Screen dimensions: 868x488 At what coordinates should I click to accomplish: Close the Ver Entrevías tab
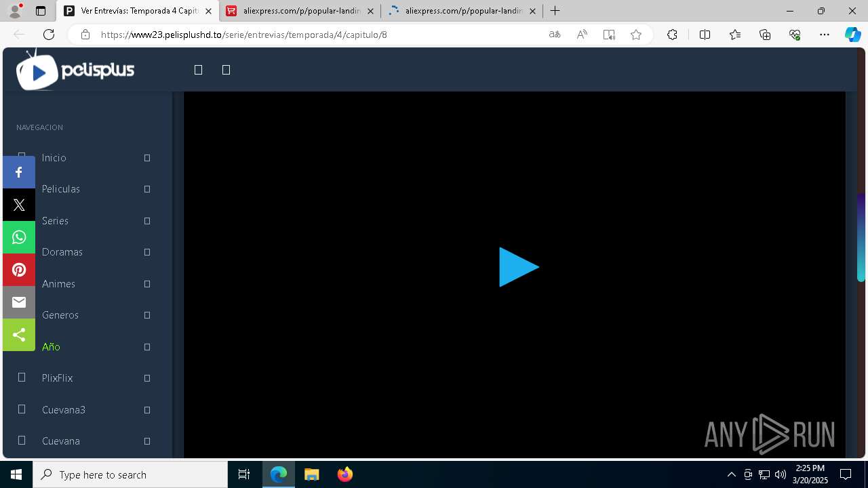pyautogui.click(x=208, y=11)
